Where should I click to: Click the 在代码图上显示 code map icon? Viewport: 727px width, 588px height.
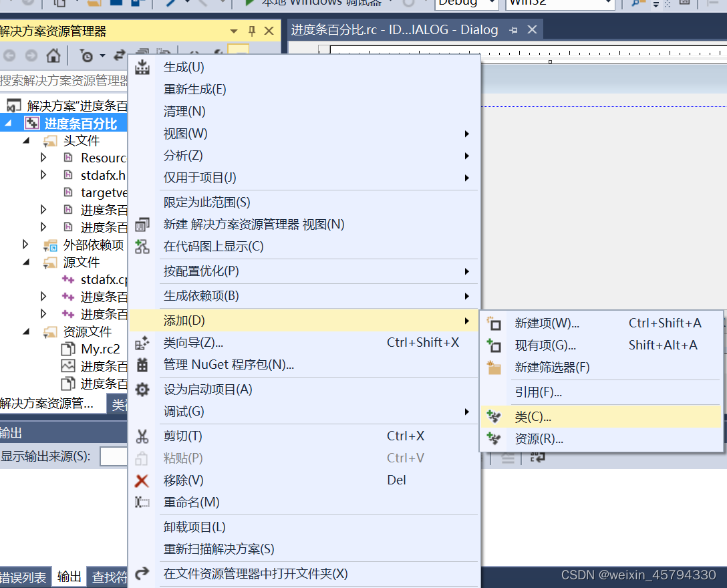point(142,246)
